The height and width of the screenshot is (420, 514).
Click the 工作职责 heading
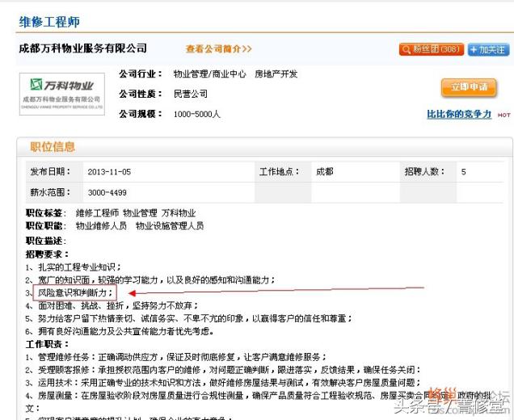(48, 344)
